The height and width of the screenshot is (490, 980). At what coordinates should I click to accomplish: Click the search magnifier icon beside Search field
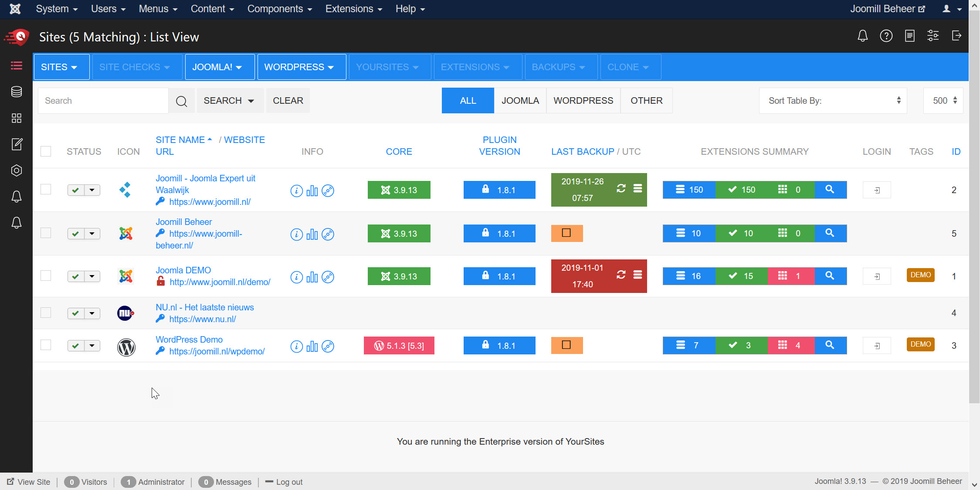click(x=181, y=101)
